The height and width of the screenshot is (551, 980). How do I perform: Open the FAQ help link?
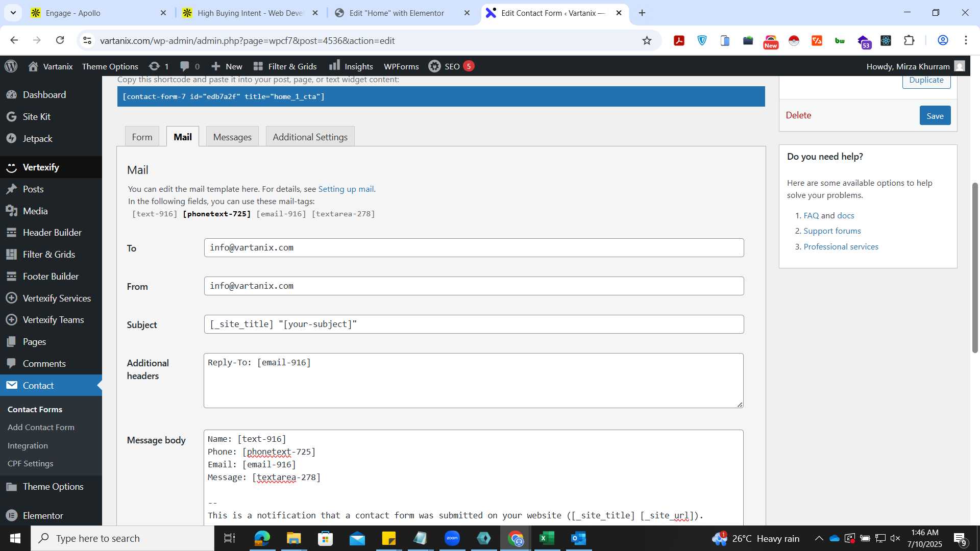pos(811,215)
